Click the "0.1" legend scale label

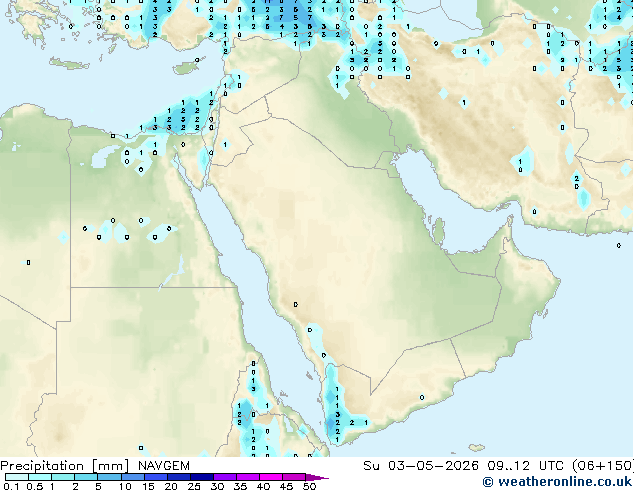12,486
